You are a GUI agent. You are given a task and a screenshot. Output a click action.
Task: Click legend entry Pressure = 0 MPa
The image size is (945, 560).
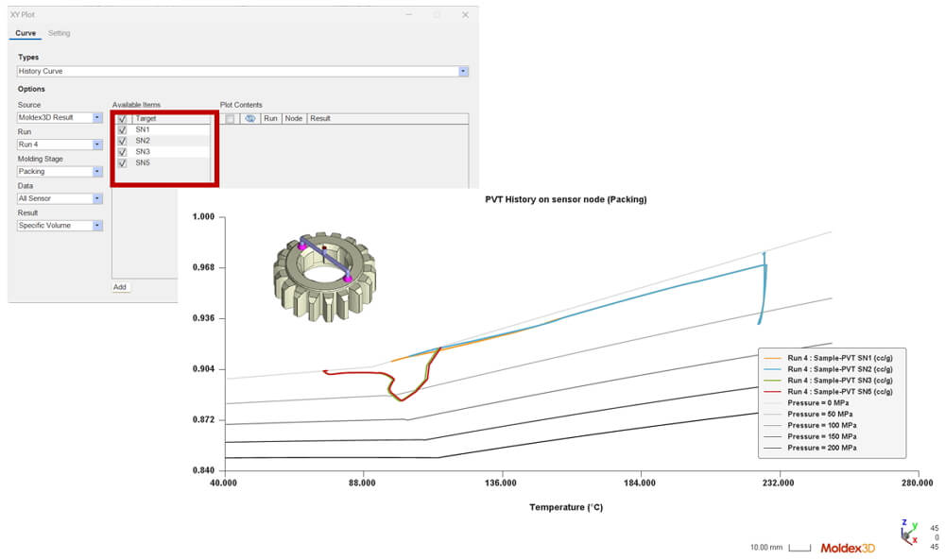tap(817, 403)
